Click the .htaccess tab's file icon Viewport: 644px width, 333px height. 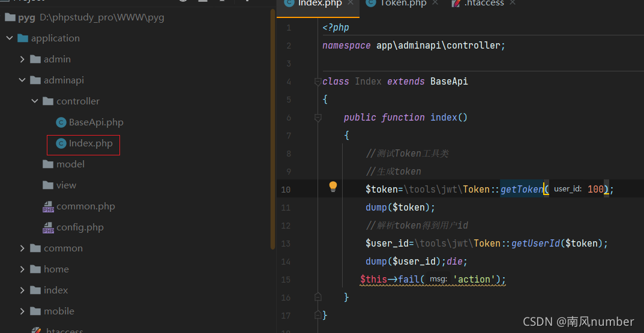pos(456,3)
